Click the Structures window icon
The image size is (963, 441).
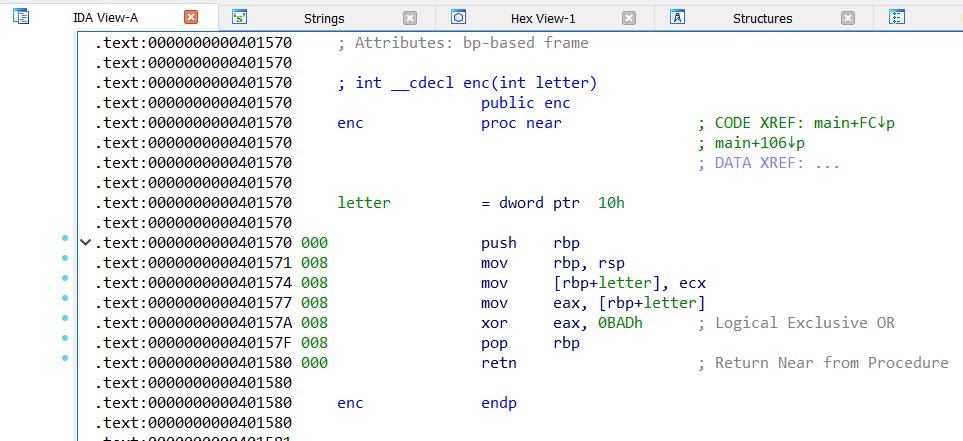677,17
